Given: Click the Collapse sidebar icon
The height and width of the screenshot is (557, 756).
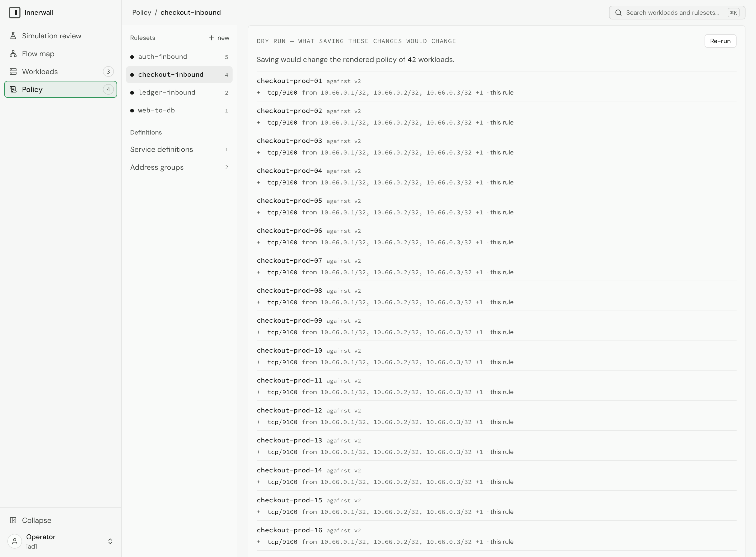Looking at the screenshot, I should tap(13, 520).
